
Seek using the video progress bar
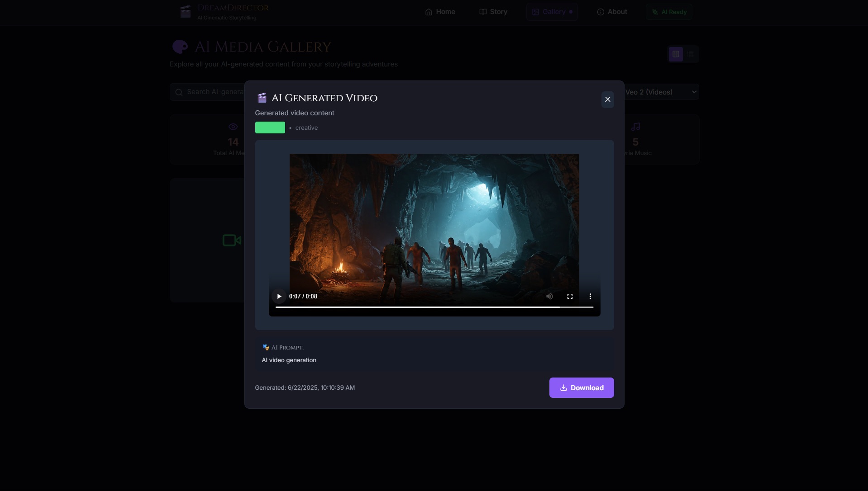[434, 307]
